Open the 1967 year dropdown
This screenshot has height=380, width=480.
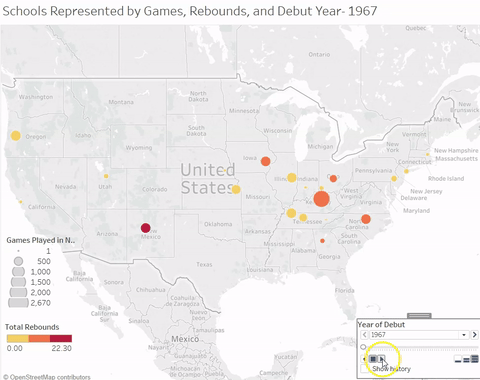click(464, 335)
